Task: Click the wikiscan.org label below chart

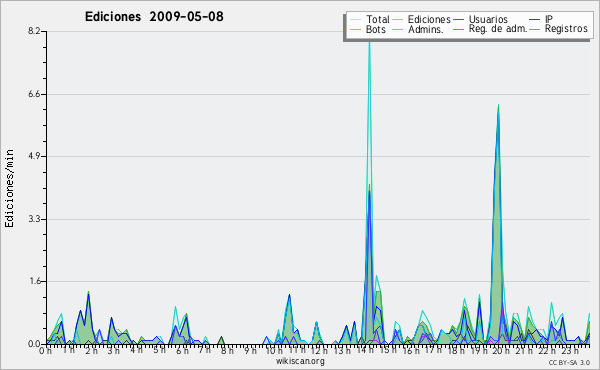Action: coord(300,361)
